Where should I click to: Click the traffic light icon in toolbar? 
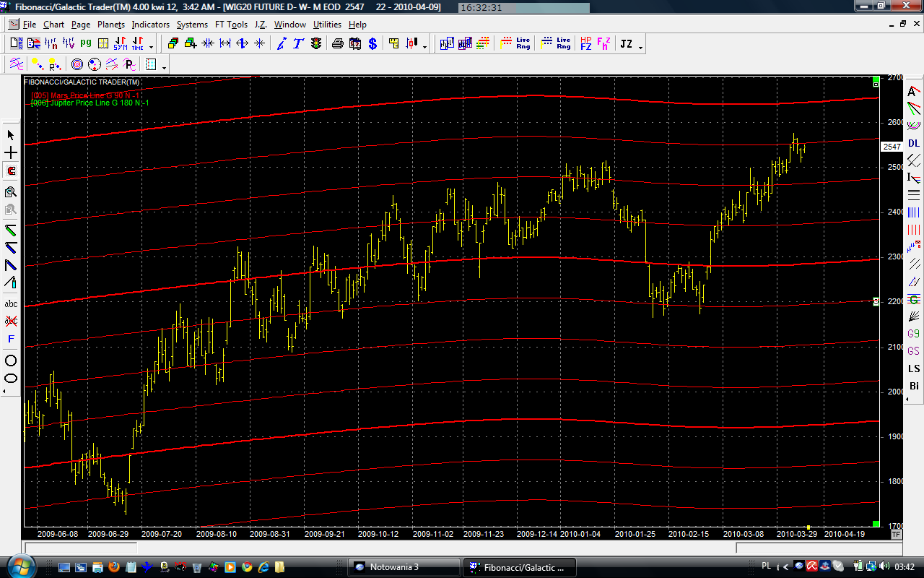tap(316, 44)
